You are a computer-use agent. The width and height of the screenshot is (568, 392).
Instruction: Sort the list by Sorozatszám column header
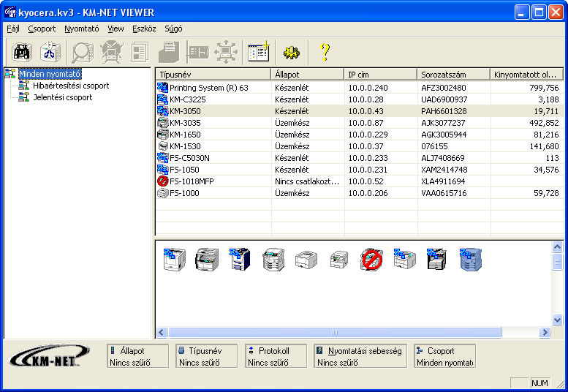[453, 75]
